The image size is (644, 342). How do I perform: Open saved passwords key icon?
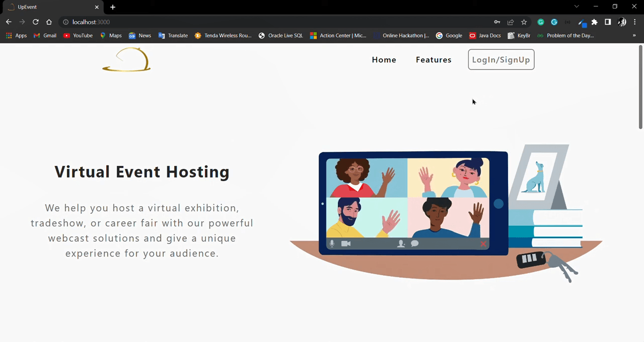[x=497, y=22]
